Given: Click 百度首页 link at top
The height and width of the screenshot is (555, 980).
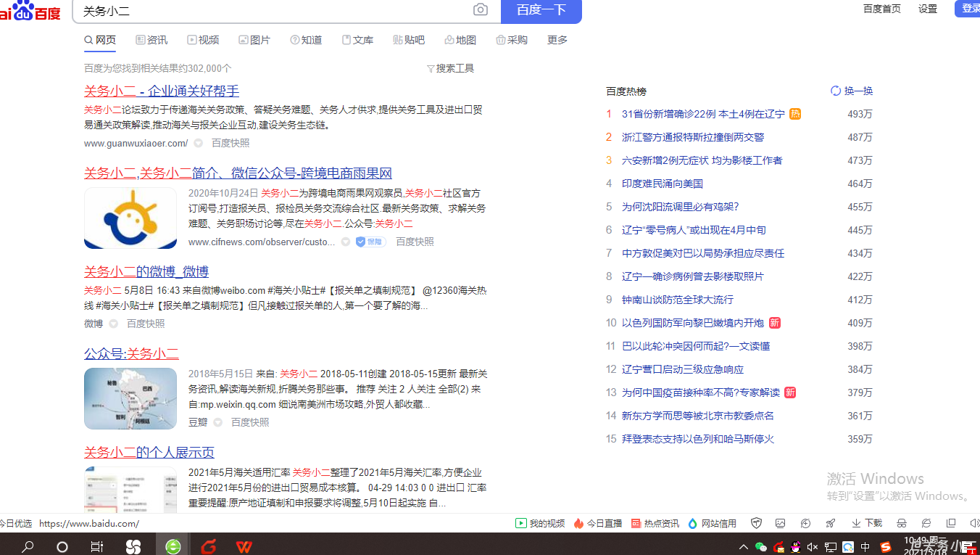Looking at the screenshot, I should pos(882,9).
